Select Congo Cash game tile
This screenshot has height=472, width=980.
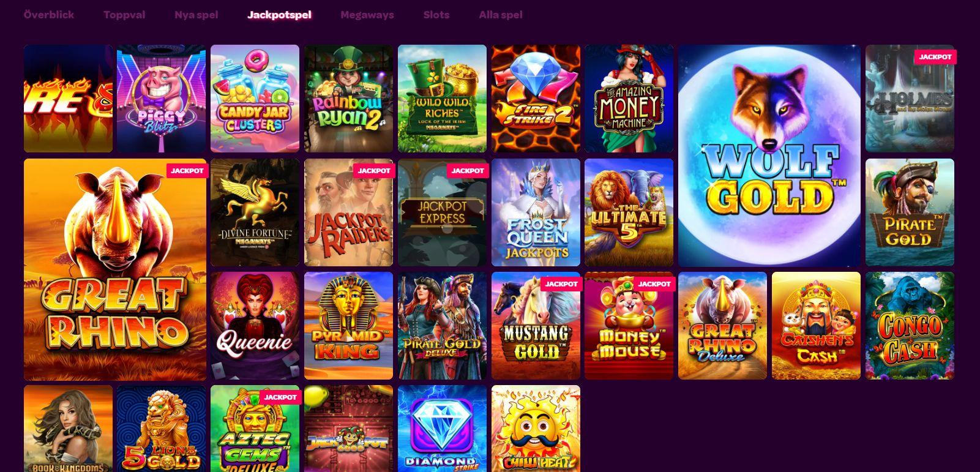[910, 326]
